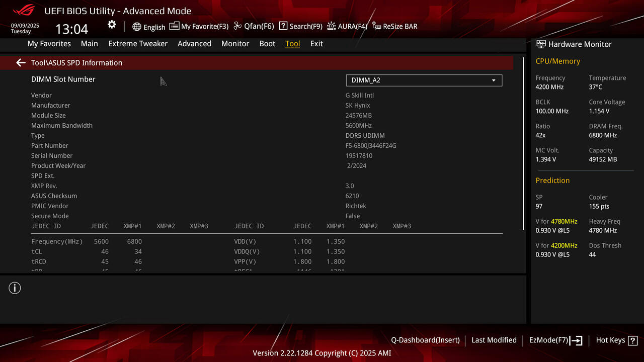
Task: Click the DRAM Freq. value 6800 MHz
Action: (x=603, y=135)
